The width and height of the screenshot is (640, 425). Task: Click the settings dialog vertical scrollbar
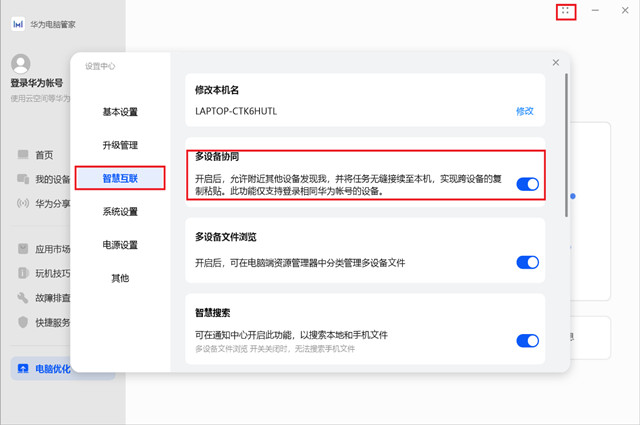566,145
